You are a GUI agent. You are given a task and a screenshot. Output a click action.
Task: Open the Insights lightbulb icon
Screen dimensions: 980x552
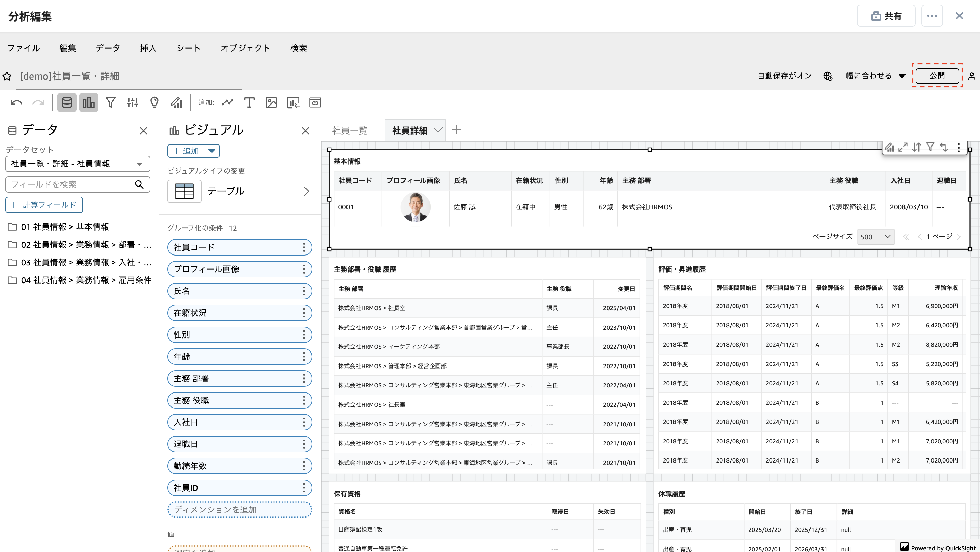pyautogui.click(x=154, y=103)
